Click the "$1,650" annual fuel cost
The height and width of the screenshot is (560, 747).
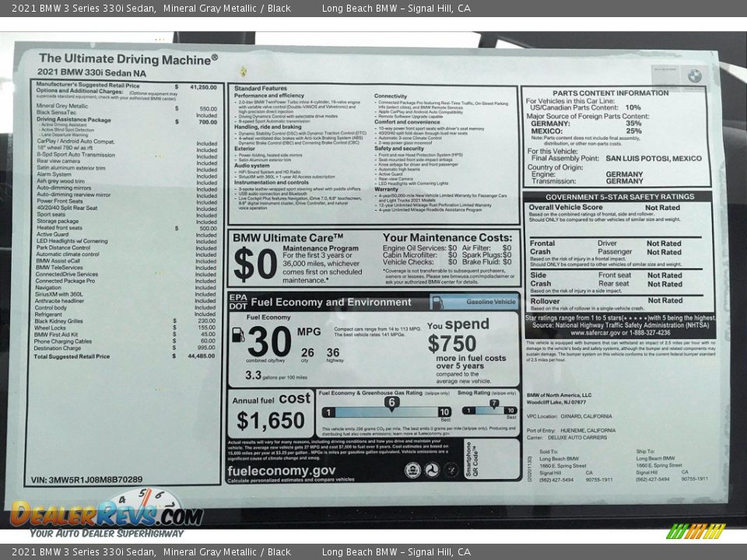(270, 421)
